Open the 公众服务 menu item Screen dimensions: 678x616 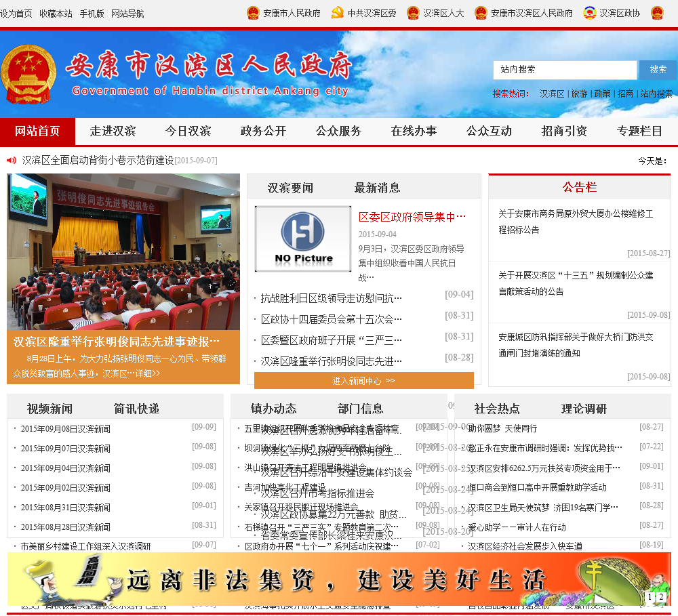(338, 131)
